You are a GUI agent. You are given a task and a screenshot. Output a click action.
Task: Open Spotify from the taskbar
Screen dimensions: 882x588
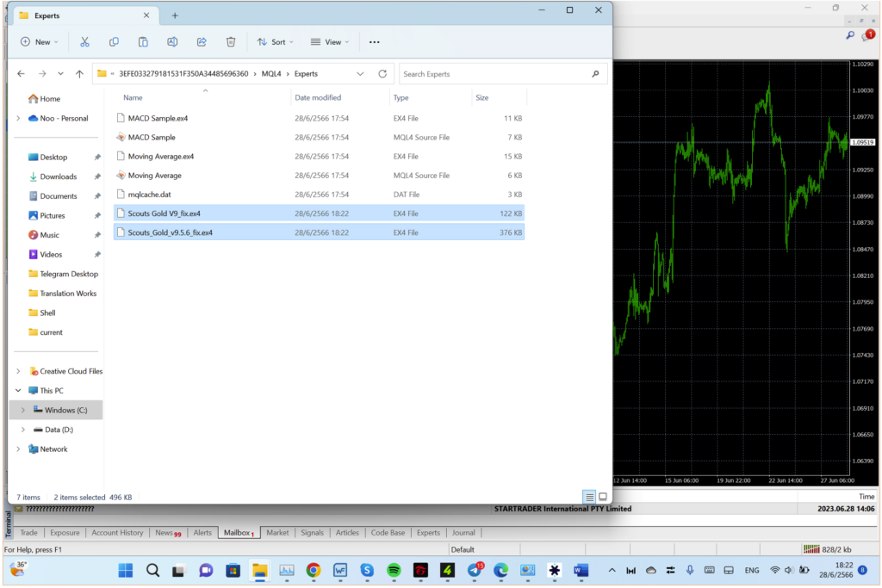(394, 571)
